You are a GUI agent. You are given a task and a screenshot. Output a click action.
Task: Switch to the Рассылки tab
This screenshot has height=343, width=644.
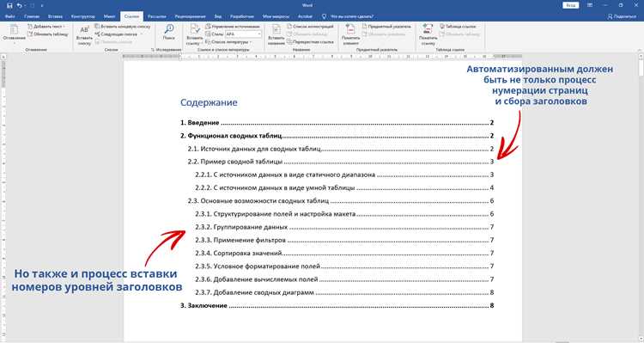156,16
